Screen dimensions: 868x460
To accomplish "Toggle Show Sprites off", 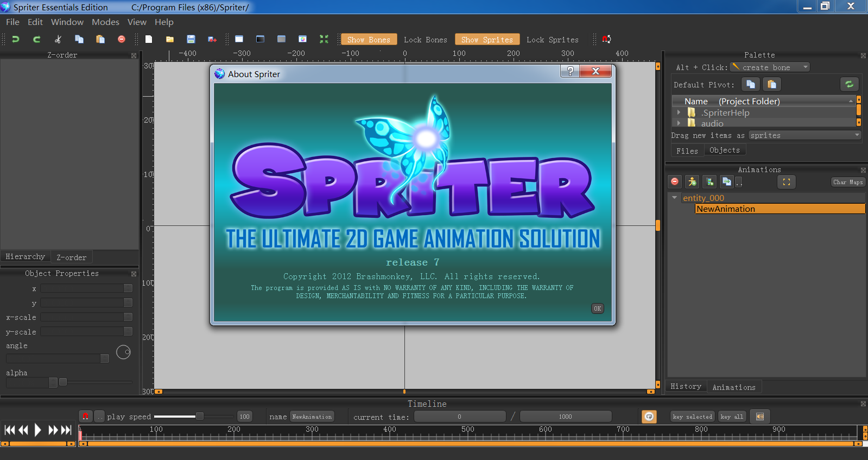I will click(x=487, y=40).
